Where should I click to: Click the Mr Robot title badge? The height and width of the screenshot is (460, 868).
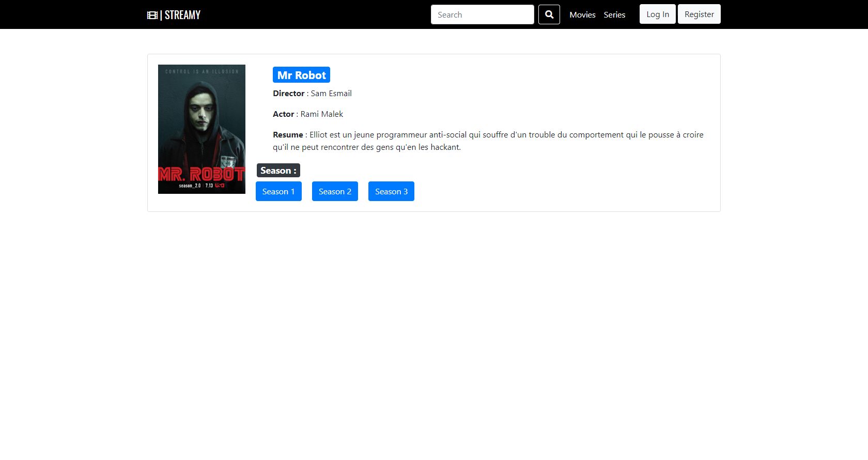point(302,75)
